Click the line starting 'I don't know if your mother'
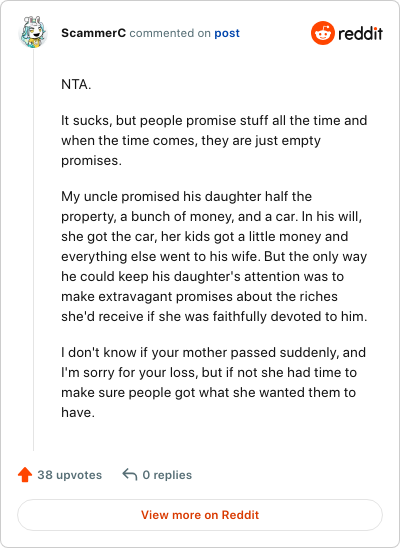The image size is (400, 548). (x=213, y=352)
